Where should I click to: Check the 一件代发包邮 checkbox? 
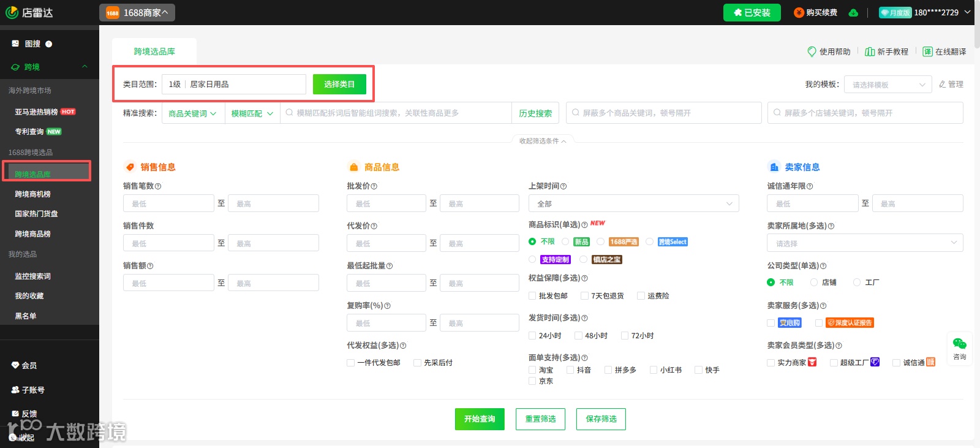pos(350,363)
